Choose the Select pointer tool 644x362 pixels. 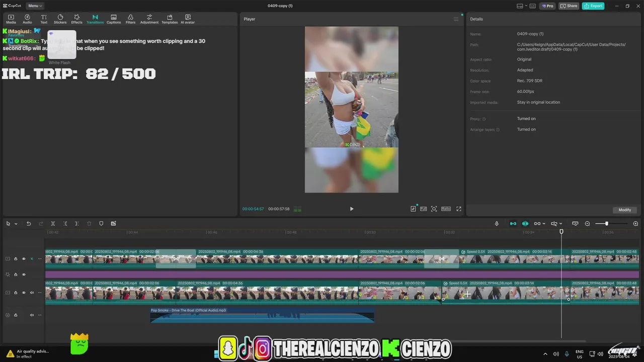tap(8, 224)
